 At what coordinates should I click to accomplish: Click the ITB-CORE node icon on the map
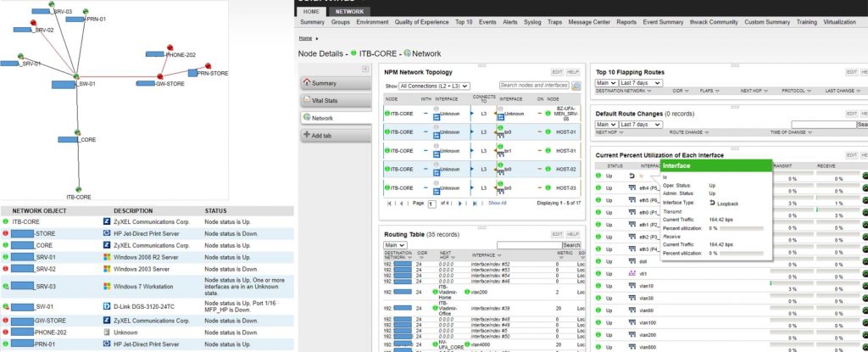coord(79,189)
